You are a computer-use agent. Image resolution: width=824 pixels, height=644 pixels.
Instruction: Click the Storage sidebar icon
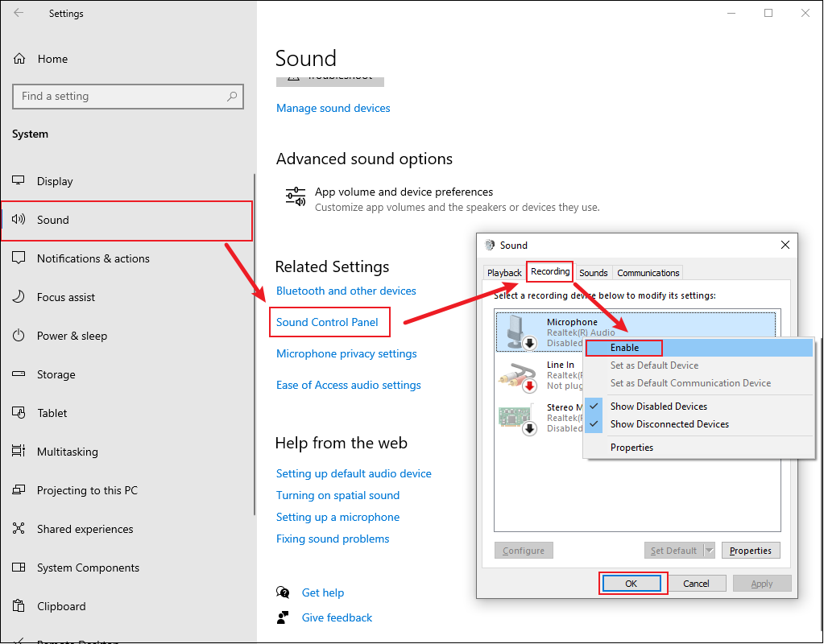tap(20, 374)
